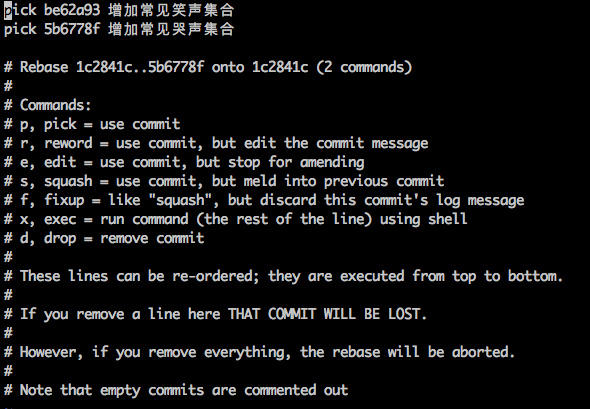Screen dimensions: 590x409
Task: Click the commit message 增加常见哭声集合
Action: pyautogui.click(x=171, y=29)
